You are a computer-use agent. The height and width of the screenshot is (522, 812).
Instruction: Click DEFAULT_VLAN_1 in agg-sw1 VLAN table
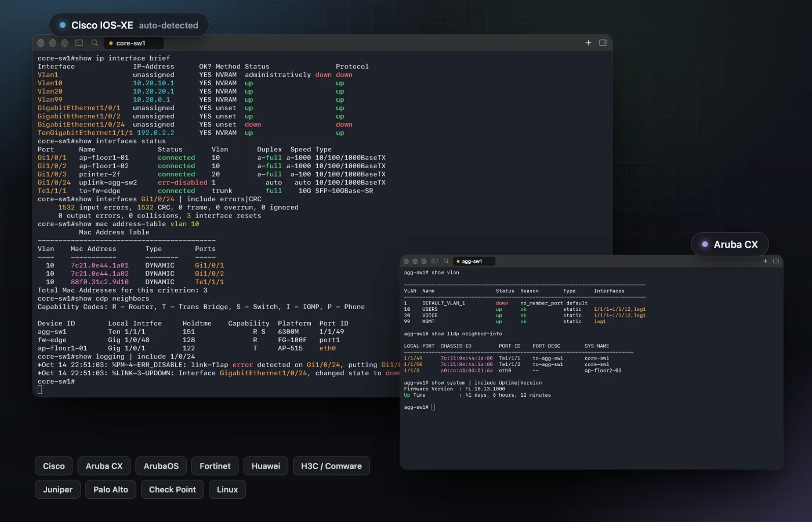444,303
